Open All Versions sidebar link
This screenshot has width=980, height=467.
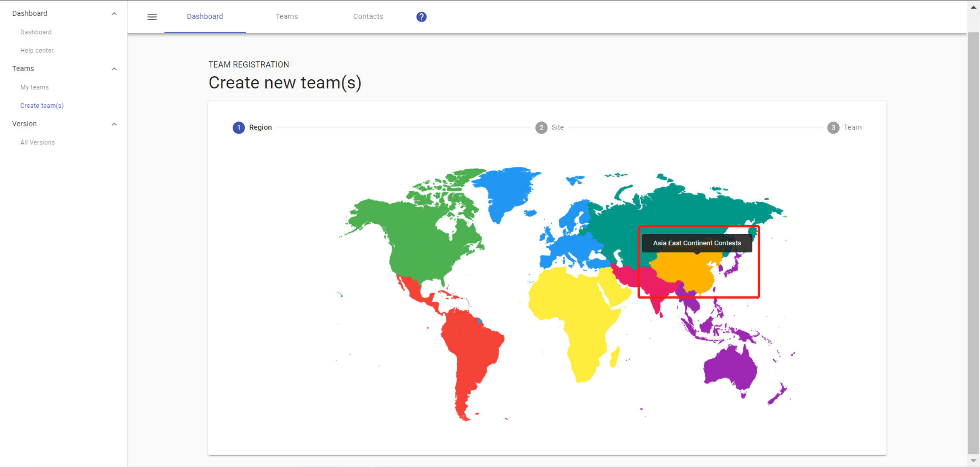(x=38, y=143)
